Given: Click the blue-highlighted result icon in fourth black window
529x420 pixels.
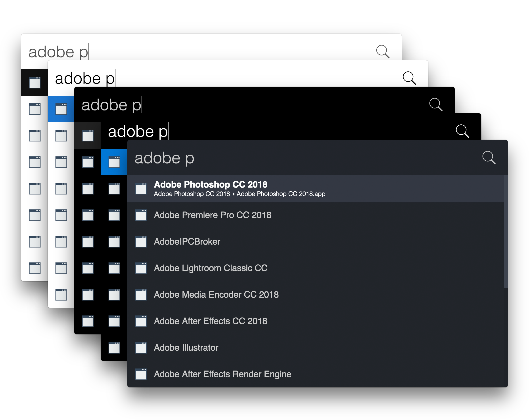Looking at the screenshot, I should (x=114, y=162).
